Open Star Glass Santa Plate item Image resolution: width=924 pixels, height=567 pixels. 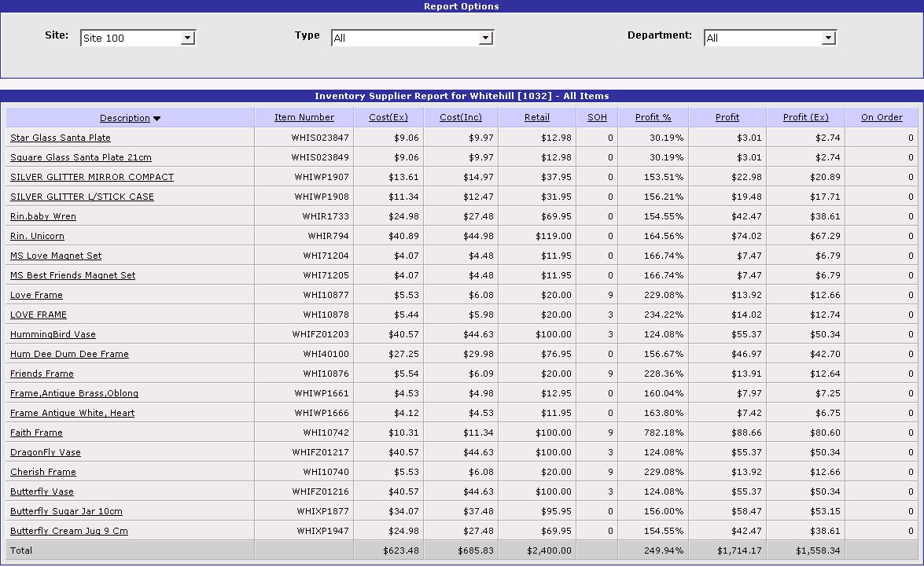point(61,138)
